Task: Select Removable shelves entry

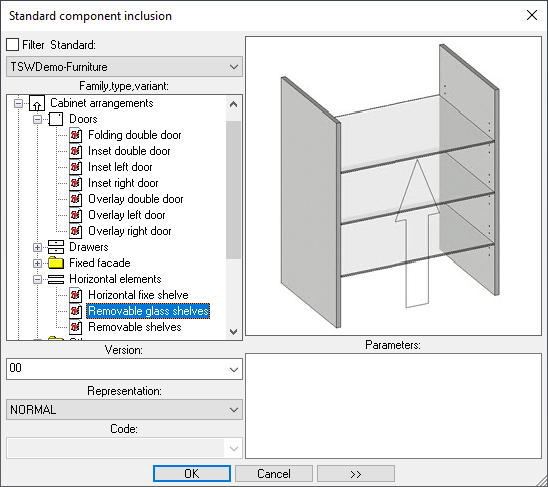Action: pos(135,328)
